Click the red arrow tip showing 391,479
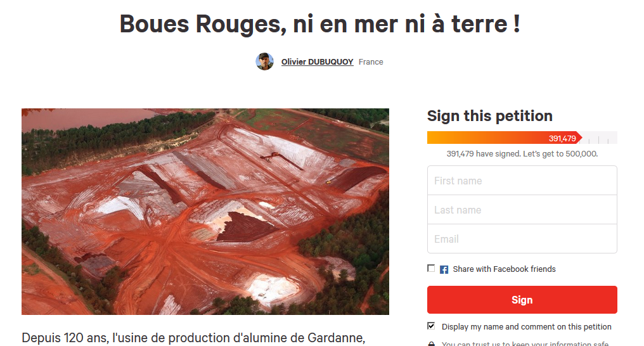The width and height of the screenshot is (644, 346). pyautogui.click(x=562, y=138)
